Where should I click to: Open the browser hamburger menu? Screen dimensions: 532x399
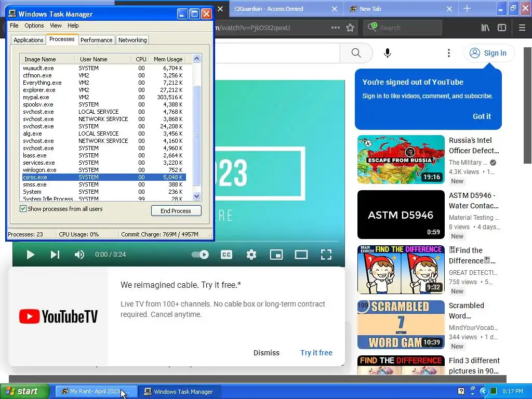pos(522,28)
